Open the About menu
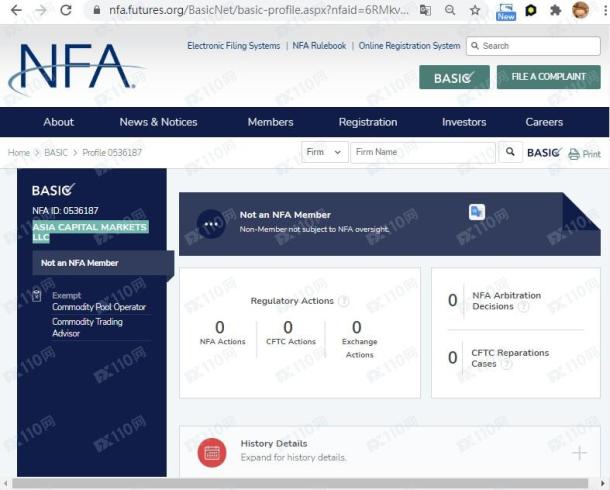 [x=58, y=122]
